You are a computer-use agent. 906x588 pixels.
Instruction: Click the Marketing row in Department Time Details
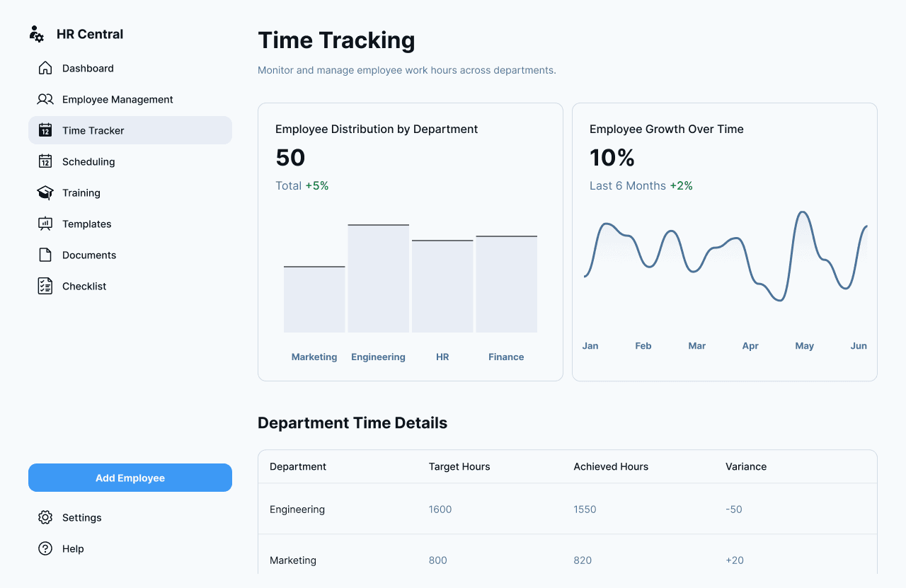[292, 560]
